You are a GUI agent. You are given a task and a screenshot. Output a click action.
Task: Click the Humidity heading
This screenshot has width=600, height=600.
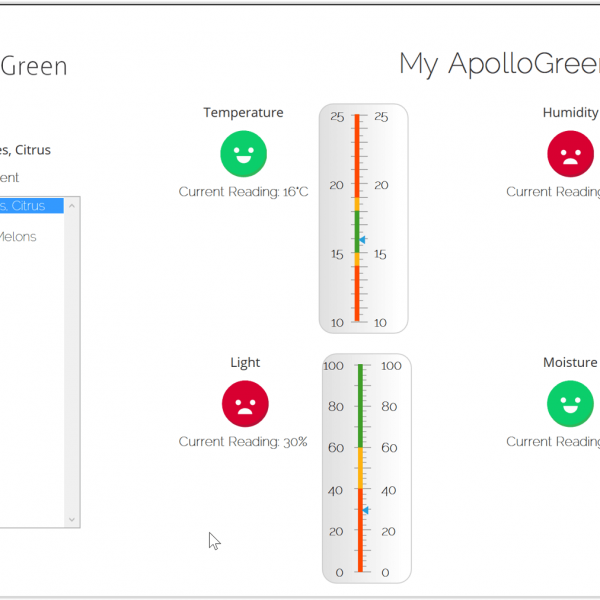[571, 112]
